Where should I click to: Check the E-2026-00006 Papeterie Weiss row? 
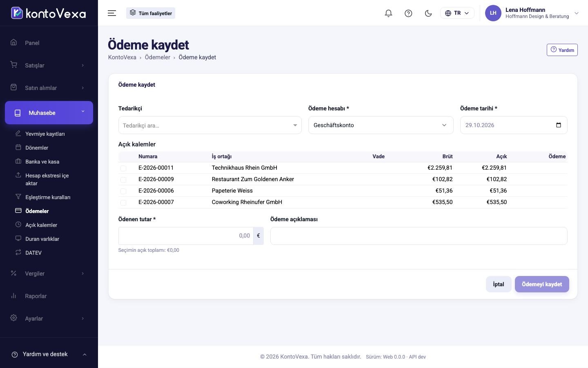(x=123, y=191)
